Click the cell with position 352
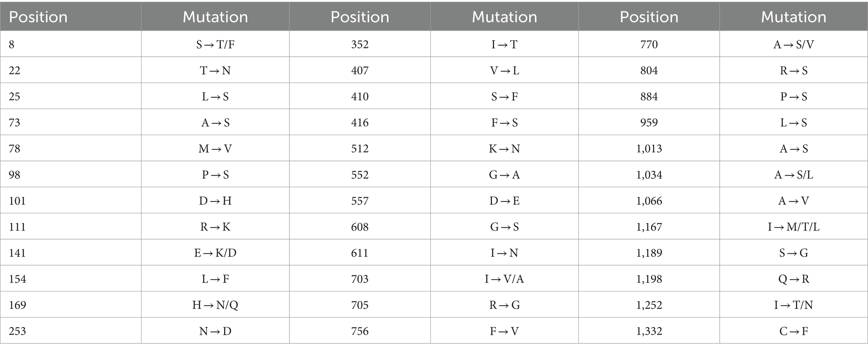This screenshot has width=868, height=351. [x=360, y=44]
